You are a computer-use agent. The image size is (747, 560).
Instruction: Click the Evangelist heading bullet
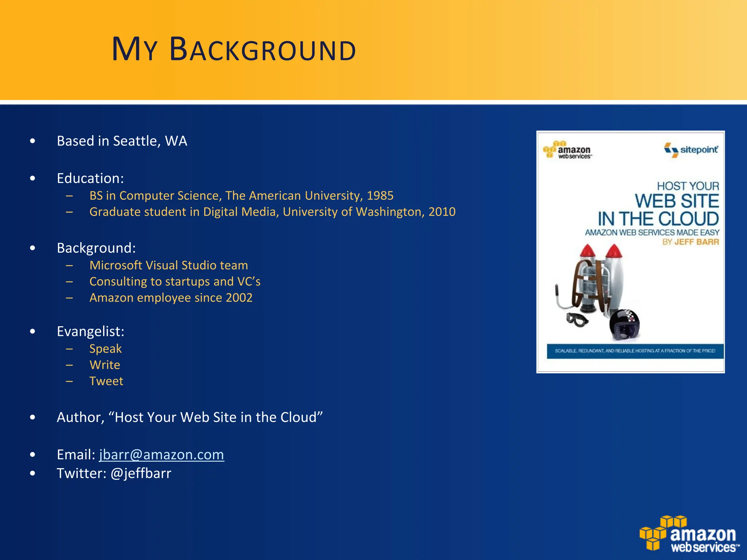click(90, 331)
